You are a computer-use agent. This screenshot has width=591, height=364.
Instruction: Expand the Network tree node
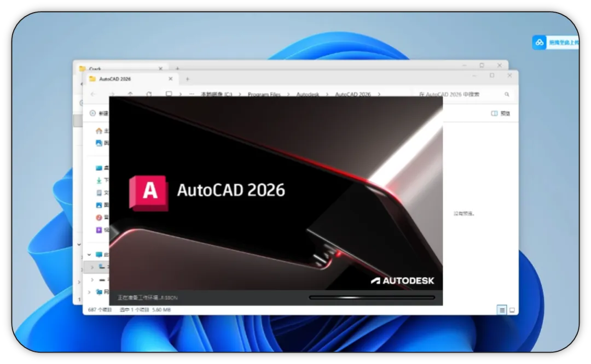point(89,292)
